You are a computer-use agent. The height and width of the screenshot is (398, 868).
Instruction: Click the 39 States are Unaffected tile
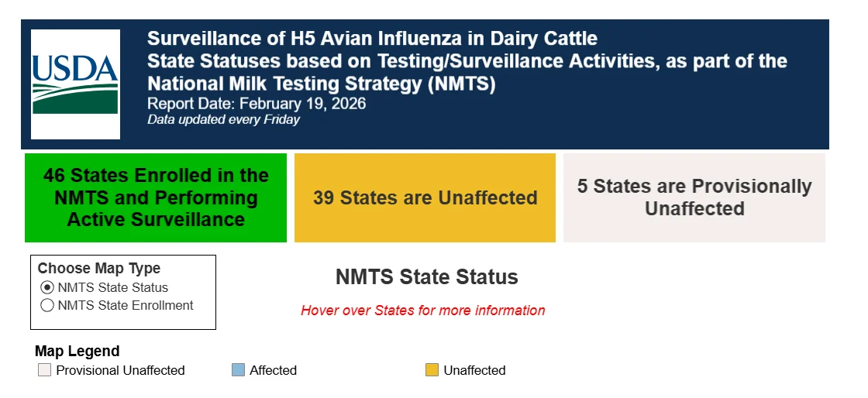pyautogui.click(x=425, y=198)
